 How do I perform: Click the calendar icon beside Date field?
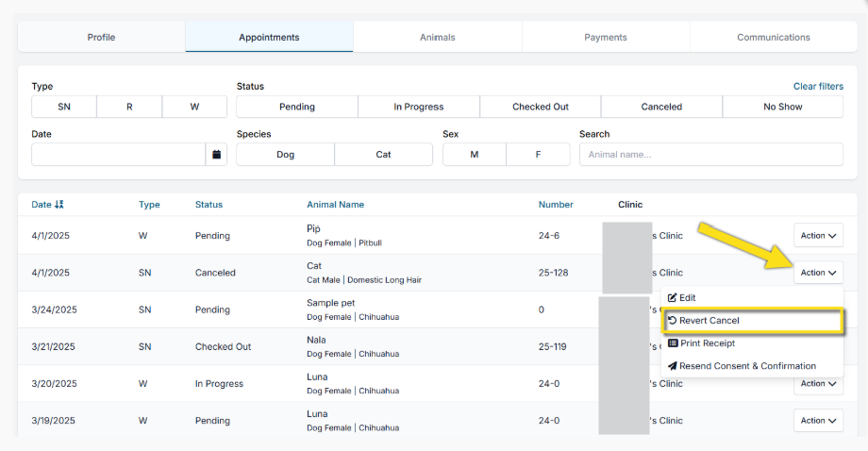click(x=216, y=154)
